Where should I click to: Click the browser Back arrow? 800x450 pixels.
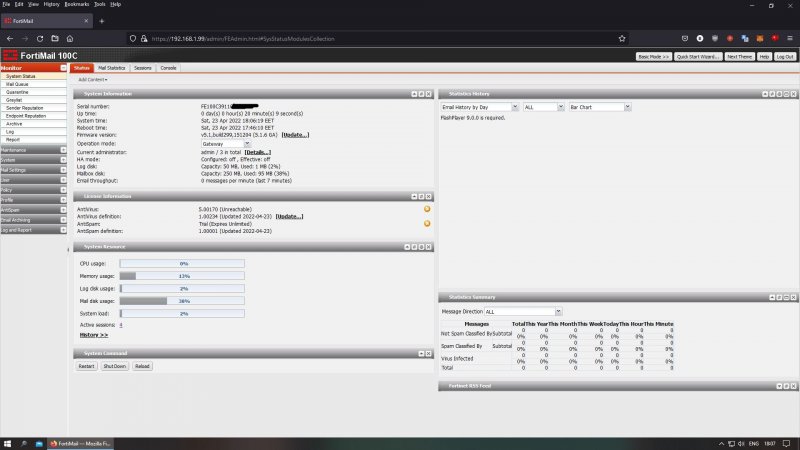coord(10,39)
